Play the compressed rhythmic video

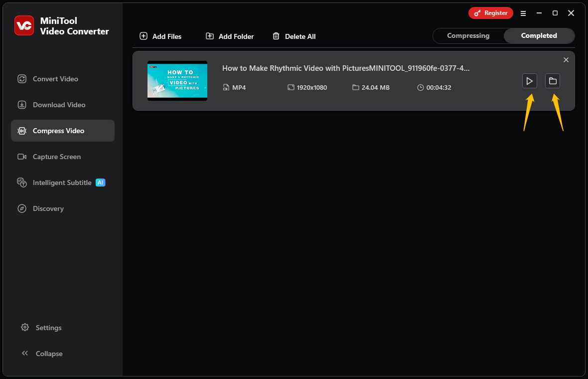point(530,81)
